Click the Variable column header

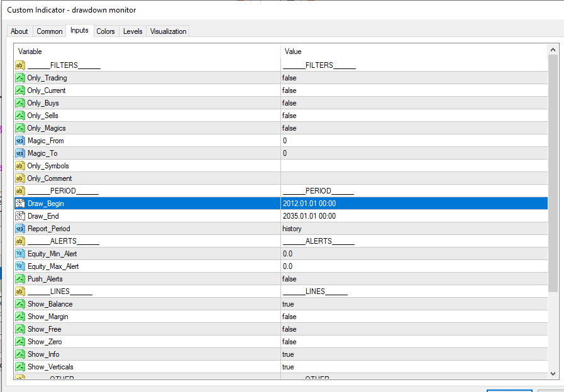click(x=148, y=52)
